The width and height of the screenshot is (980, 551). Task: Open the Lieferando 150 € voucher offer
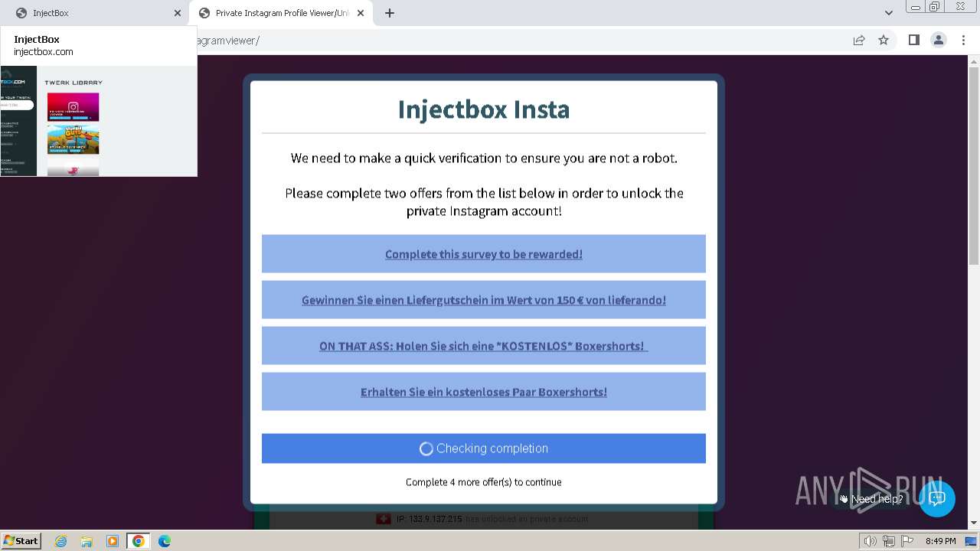(x=484, y=300)
